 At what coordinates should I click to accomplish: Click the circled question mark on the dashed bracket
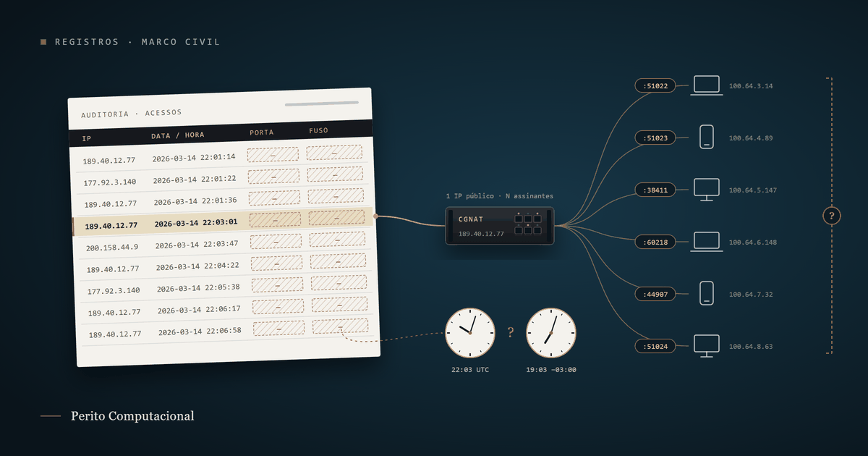pos(832,216)
